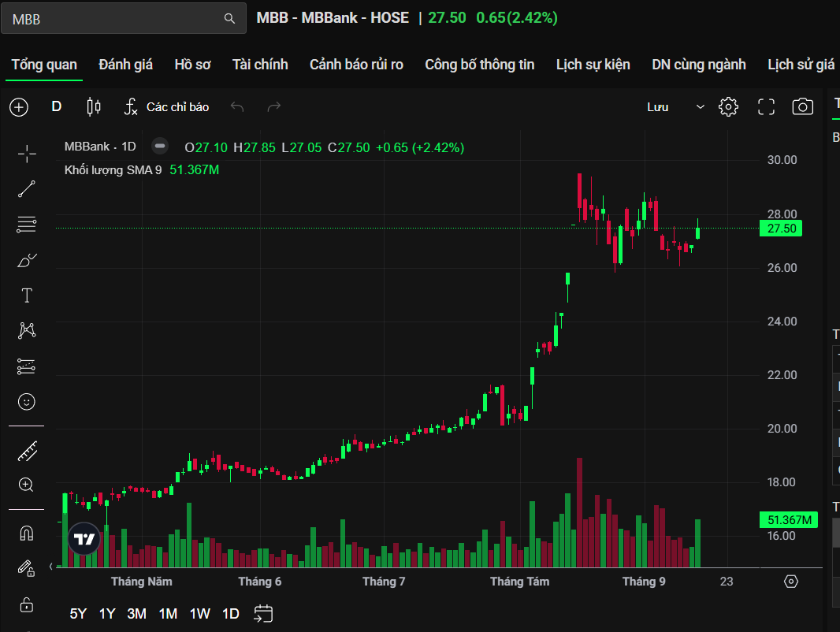
Task: Open the DN cùng ngành tab
Action: point(699,65)
